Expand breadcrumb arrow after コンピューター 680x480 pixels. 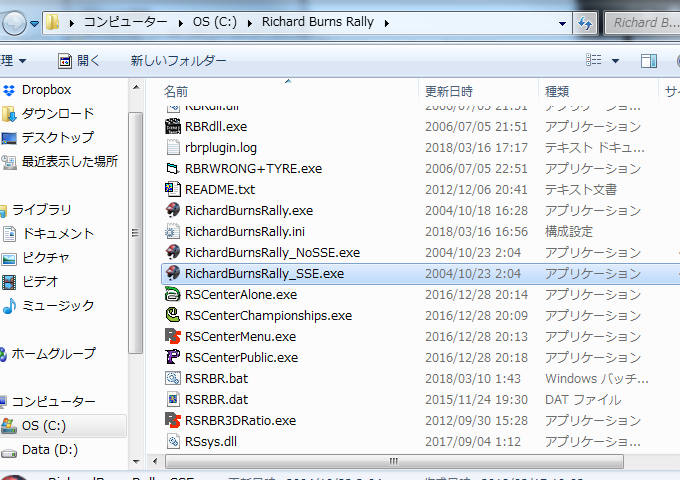coord(180,23)
